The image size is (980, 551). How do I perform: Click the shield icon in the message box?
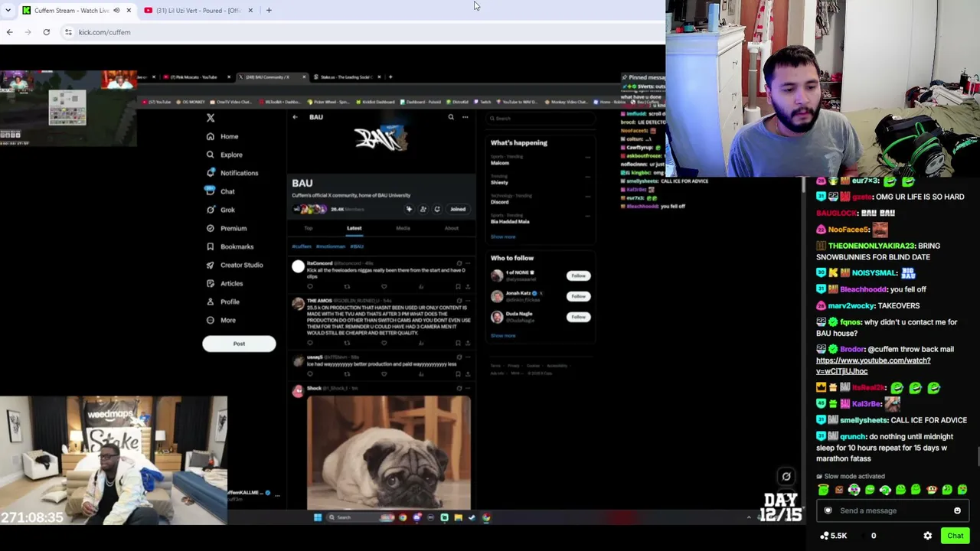pyautogui.click(x=828, y=510)
